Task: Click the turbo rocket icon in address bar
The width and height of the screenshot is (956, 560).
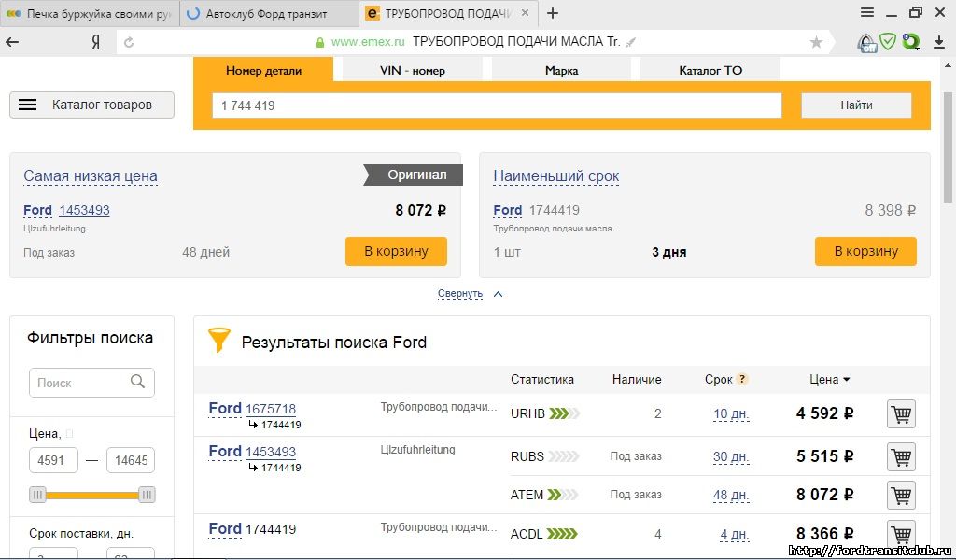Action: tap(631, 42)
